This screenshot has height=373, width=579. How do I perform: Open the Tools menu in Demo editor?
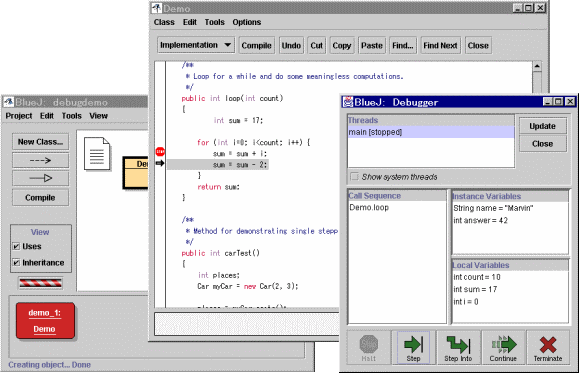pos(215,22)
